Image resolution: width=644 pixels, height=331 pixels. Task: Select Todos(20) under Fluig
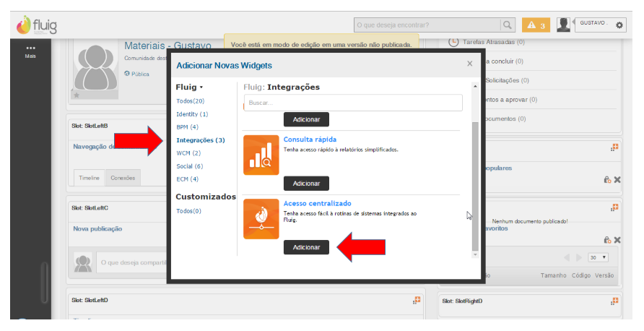pyautogui.click(x=190, y=101)
